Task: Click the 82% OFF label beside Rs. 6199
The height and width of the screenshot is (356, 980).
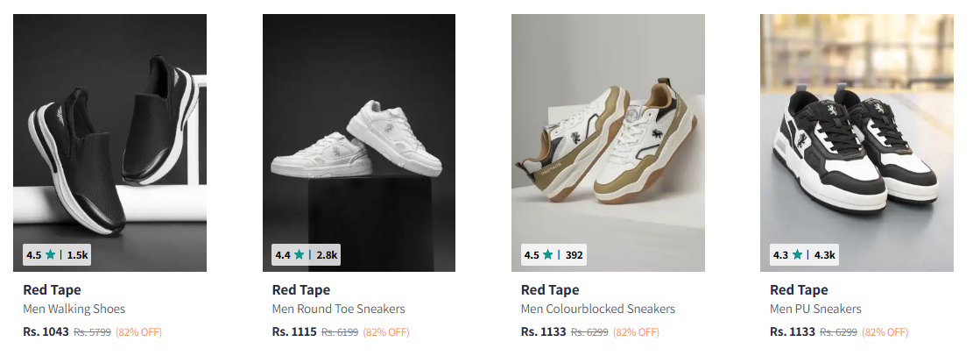Action: tap(386, 332)
